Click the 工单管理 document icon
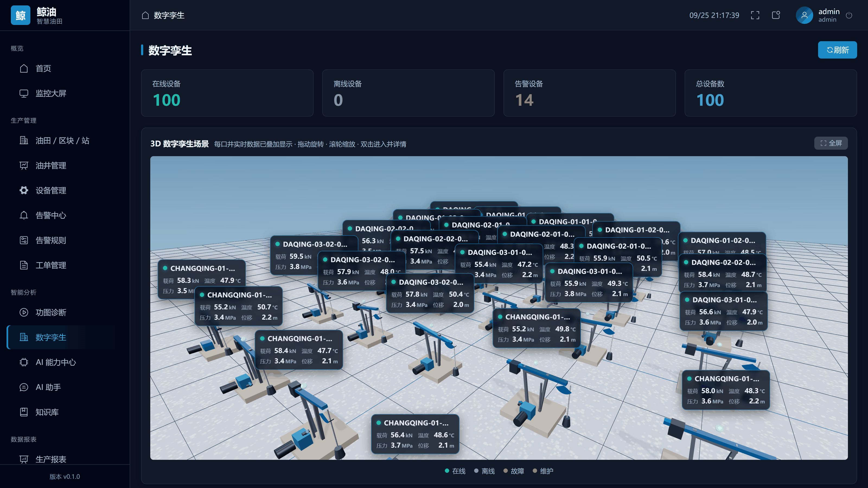This screenshot has width=868, height=488. [x=24, y=265]
